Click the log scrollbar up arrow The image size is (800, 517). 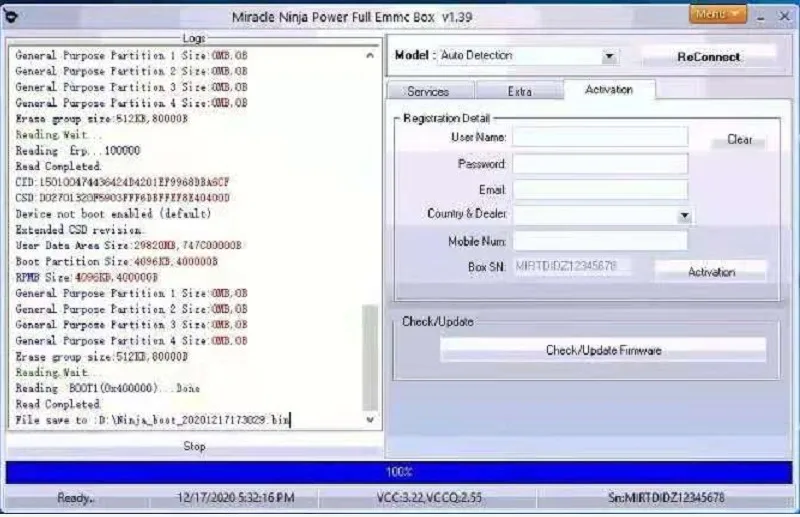tap(370, 55)
